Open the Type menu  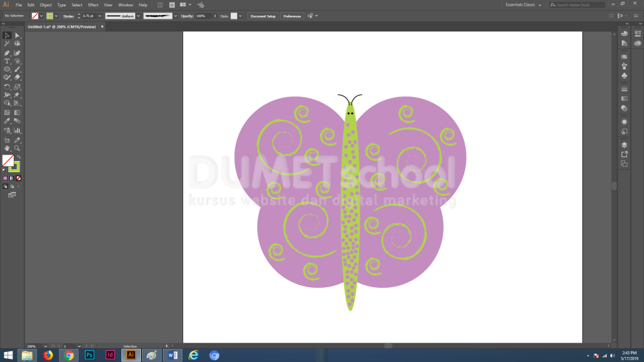click(62, 5)
